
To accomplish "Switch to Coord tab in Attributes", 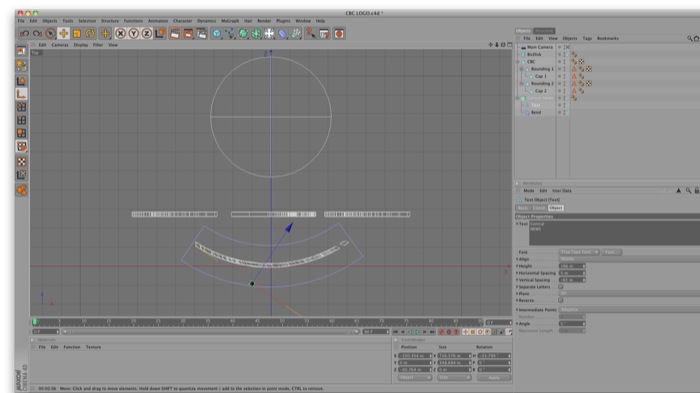I will [x=539, y=208].
